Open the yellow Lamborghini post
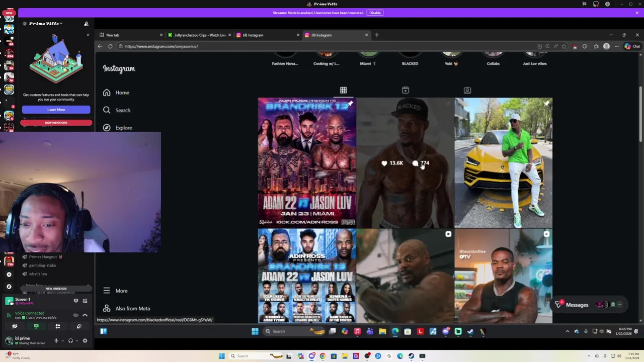This screenshot has height=362, width=644. coord(503,162)
